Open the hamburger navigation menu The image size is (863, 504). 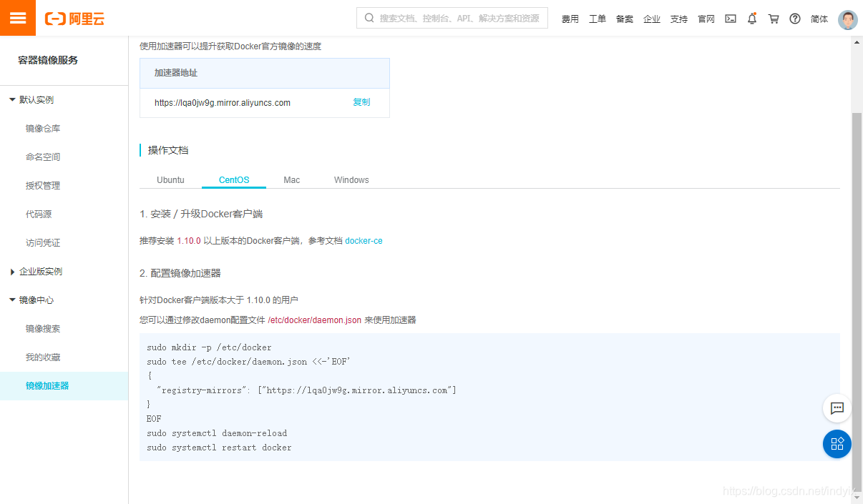(17, 17)
